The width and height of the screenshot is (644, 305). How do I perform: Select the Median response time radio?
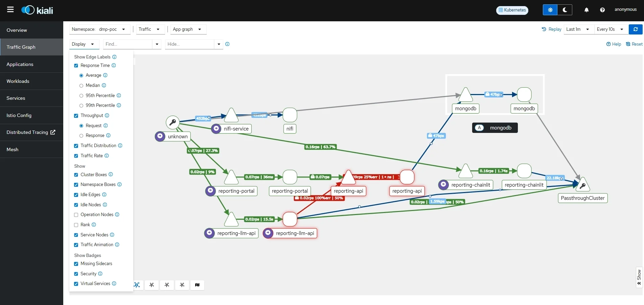(x=81, y=86)
